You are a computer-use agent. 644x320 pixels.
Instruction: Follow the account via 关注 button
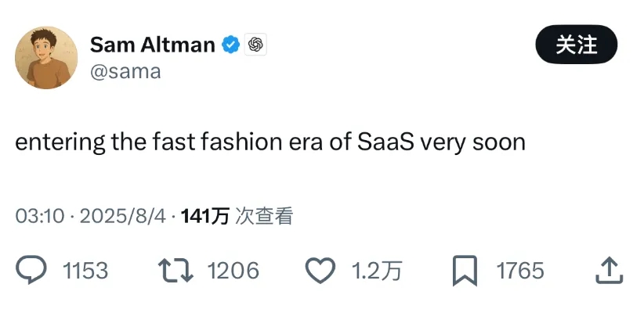(577, 45)
